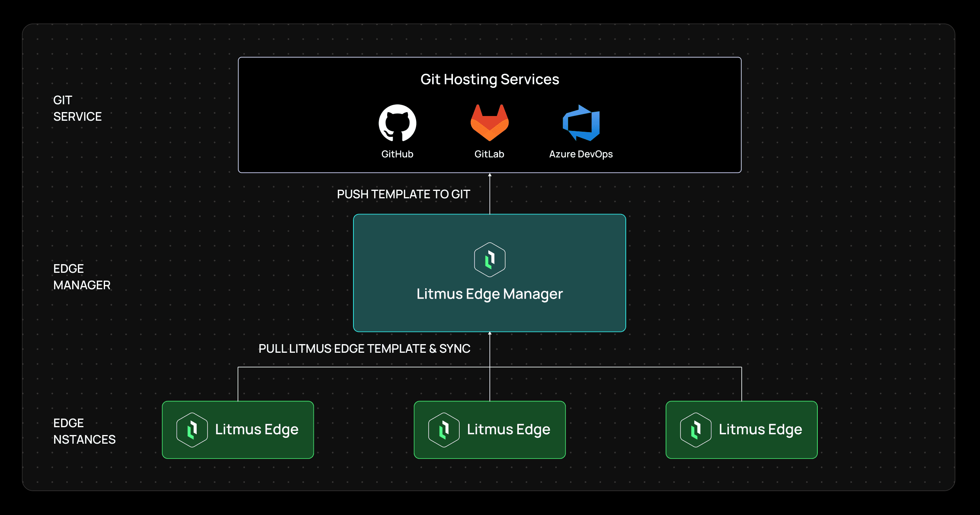
Task: Select the 'GitLab' label text
Action: [x=489, y=154]
